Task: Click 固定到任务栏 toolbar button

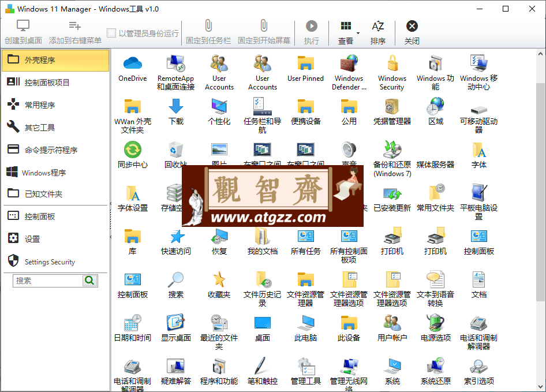Action: pyautogui.click(x=208, y=33)
